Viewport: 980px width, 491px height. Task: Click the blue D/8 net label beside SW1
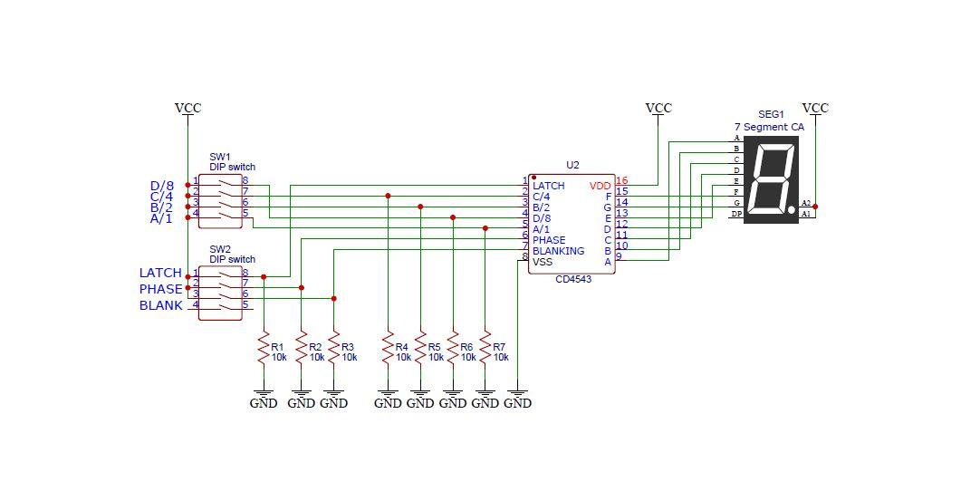click(162, 186)
